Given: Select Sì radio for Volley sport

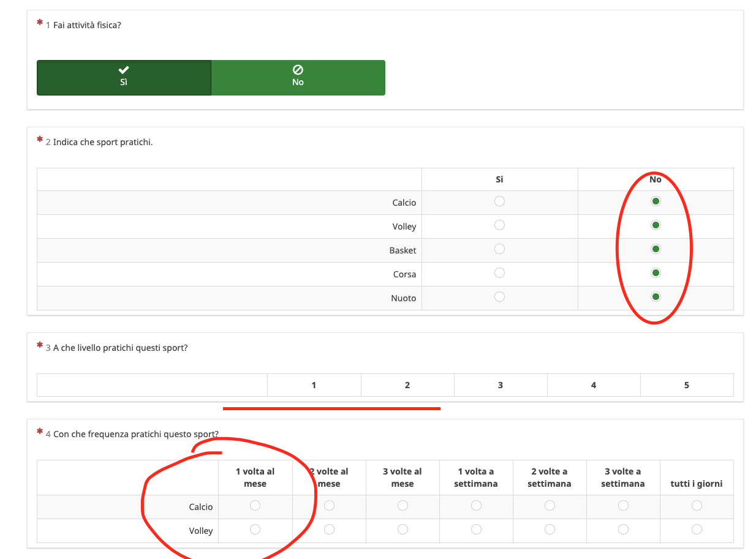Looking at the screenshot, I should (x=499, y=225).
